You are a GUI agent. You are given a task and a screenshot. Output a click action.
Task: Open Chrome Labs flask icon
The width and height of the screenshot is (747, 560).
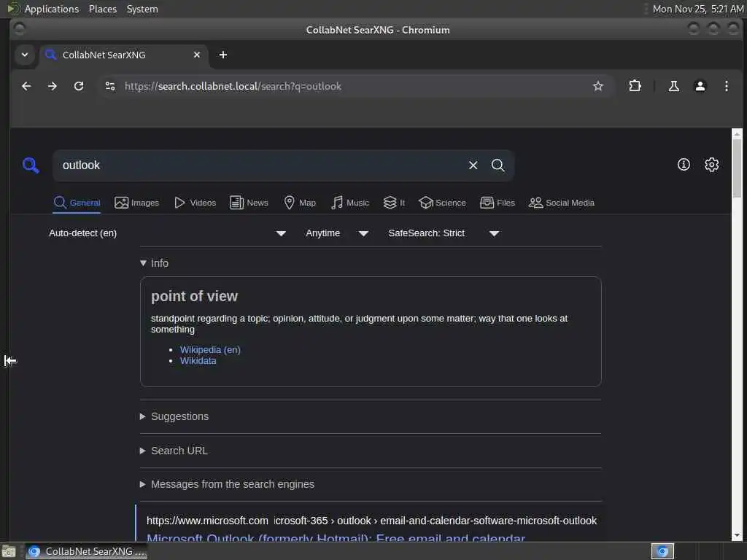(673, 86)
